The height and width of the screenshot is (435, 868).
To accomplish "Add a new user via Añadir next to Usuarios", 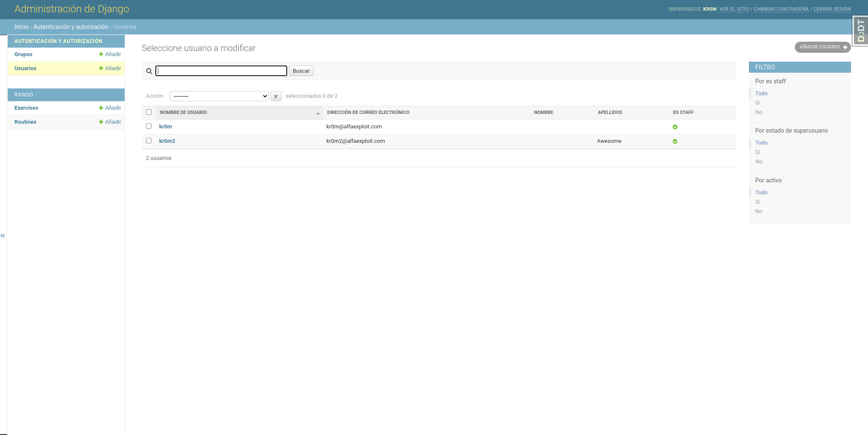I will [110, 68].
